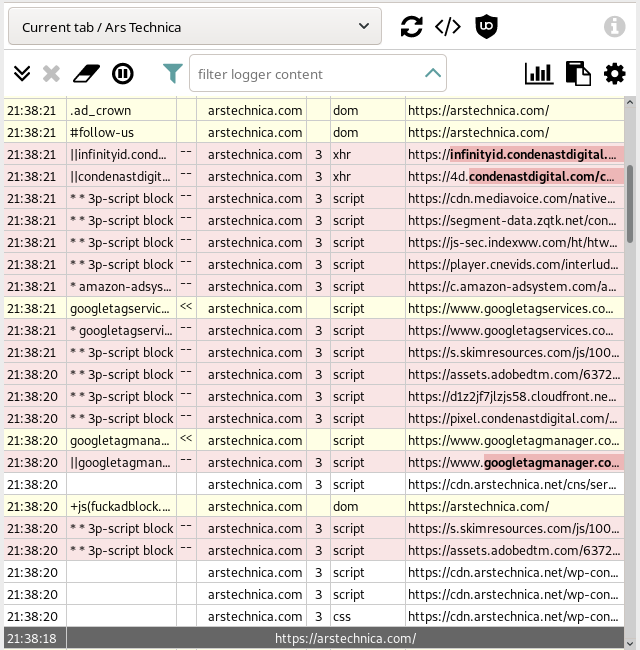
Task: Click the double-chevron expand vertically icon
Action: pos(22,74)
